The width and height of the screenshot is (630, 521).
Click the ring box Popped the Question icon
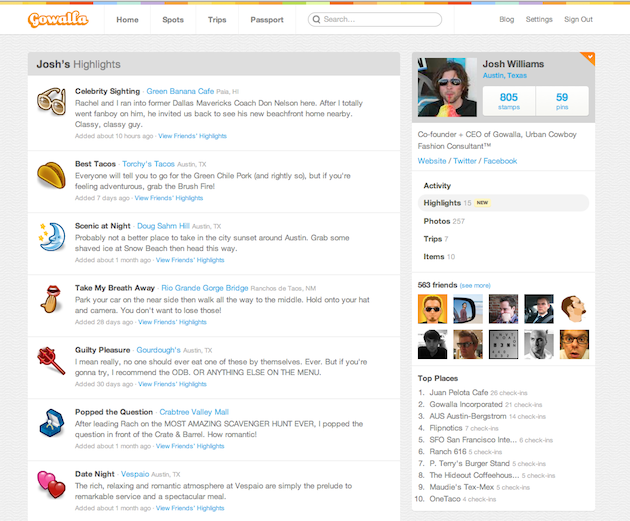click(x=51, y=423)
